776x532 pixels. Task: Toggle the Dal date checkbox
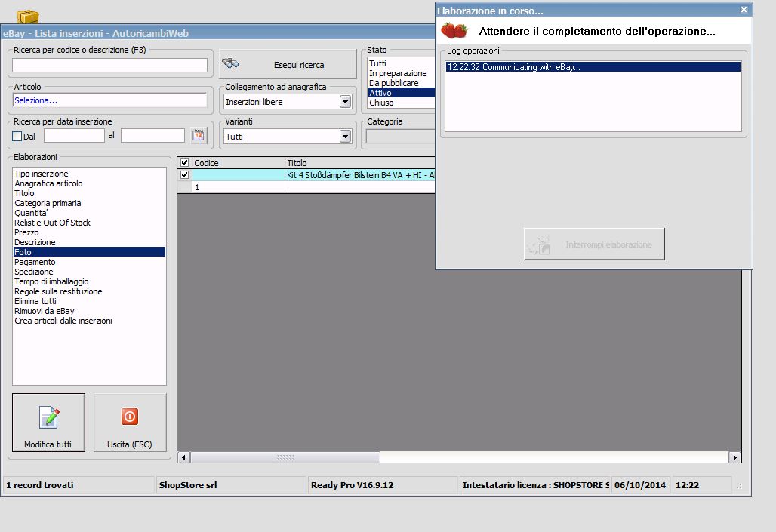coord(17,136)
